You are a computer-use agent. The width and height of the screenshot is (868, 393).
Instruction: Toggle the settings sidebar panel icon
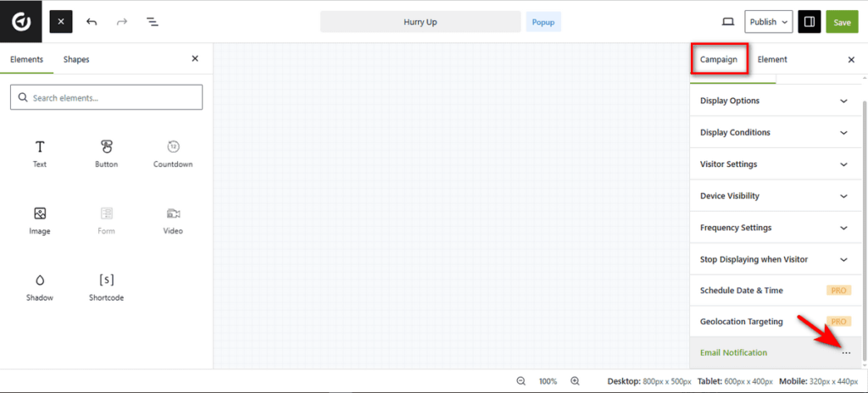[810, 22]
